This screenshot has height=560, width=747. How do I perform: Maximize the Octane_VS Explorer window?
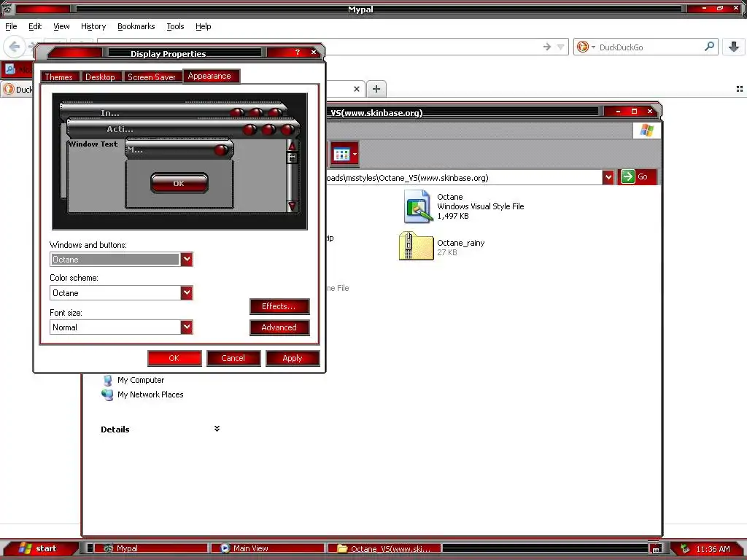pos(634,111)
